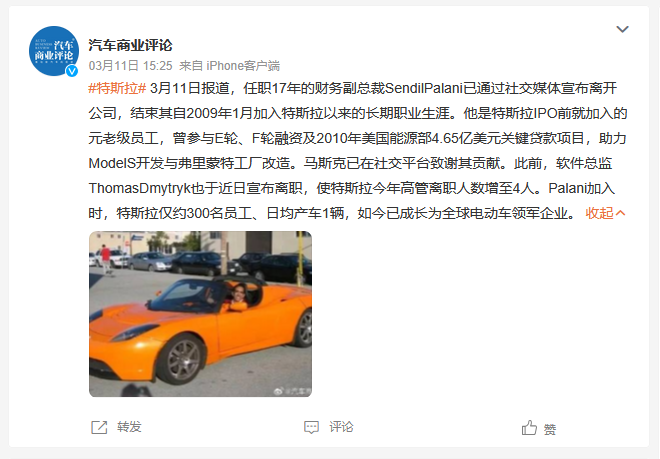Open the 汽车商业评论 profile avatar
Image resolution: width=660 pixels, height=459 pixels.
[x=54, y=51]
